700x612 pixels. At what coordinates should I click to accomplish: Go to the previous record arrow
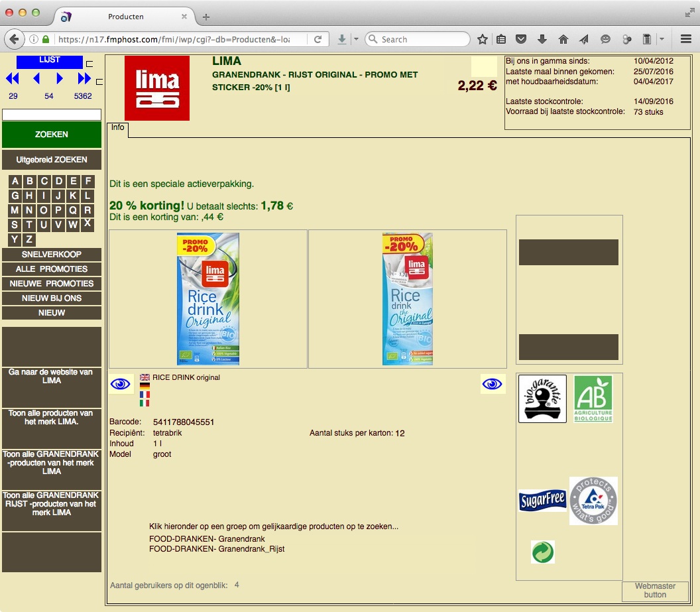point(36,79)
